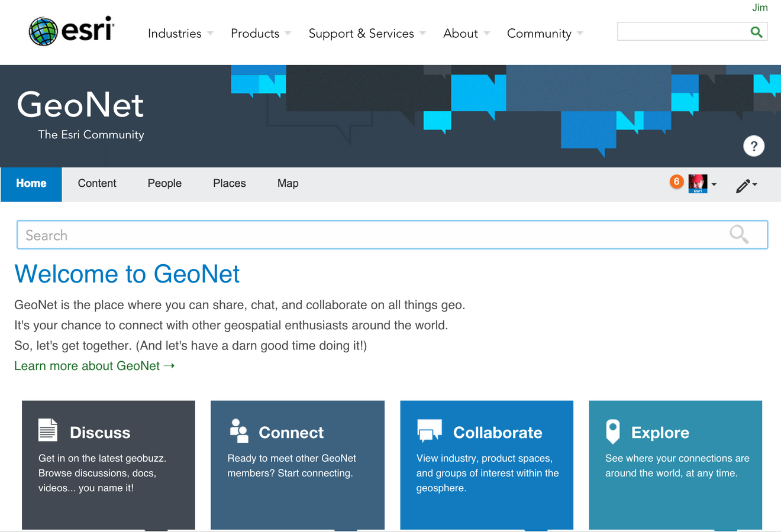Screen dimensions: 781x532
Task: Click the GeoNet banner title
Action: coord(80,105)
